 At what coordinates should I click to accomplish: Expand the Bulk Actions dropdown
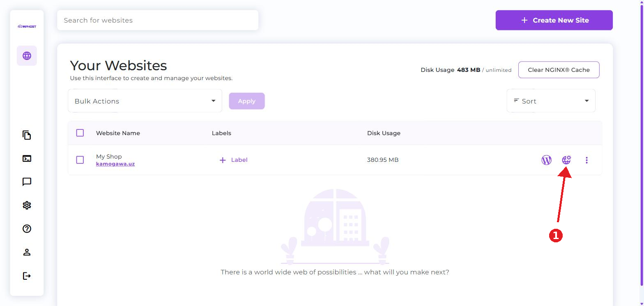(145, 101)
